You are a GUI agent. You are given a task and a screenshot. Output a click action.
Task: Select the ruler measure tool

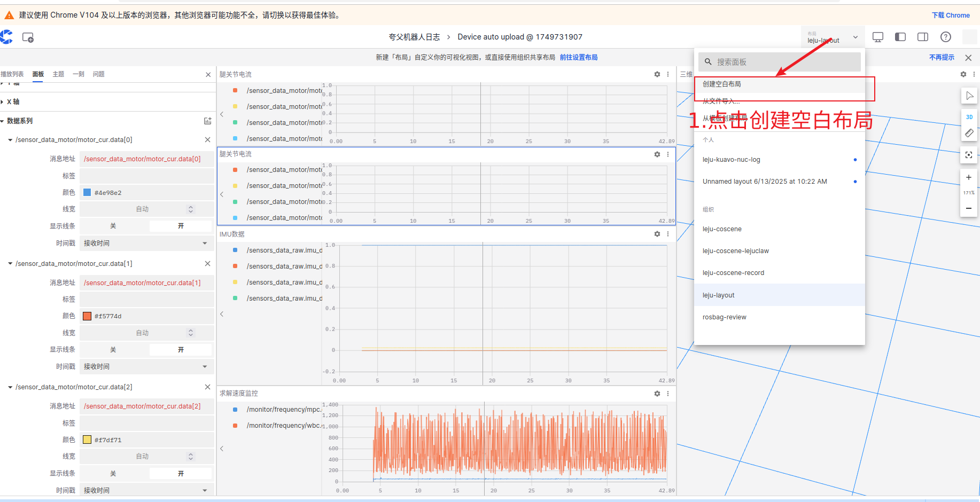coord(969,133)
